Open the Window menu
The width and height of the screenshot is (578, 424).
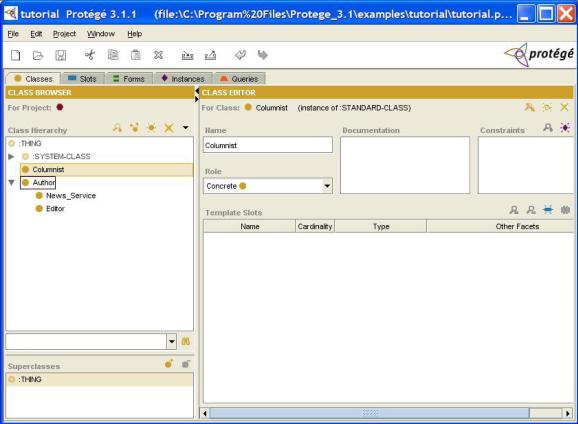point(101,34)
